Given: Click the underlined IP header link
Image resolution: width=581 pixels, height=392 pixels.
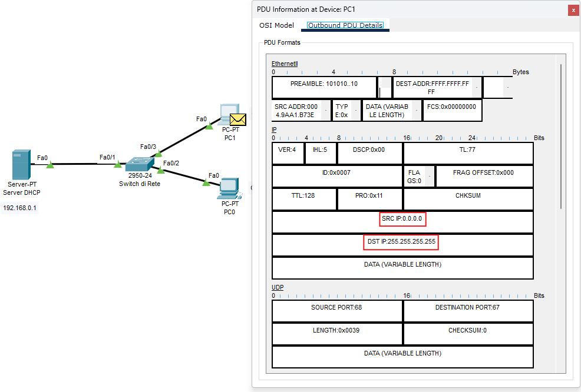Looking at the screenshot, I should pyautogui.click(x=273, y=129).
